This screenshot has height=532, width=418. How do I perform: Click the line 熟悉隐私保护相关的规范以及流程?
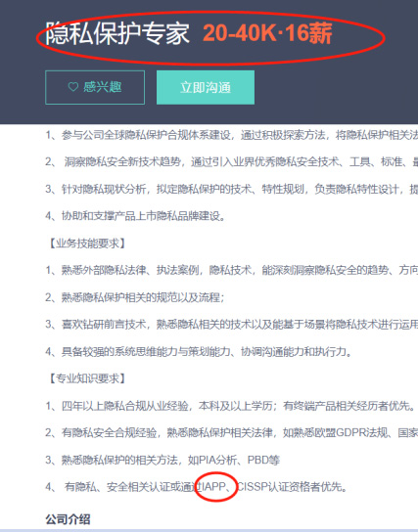coord(135,297)
